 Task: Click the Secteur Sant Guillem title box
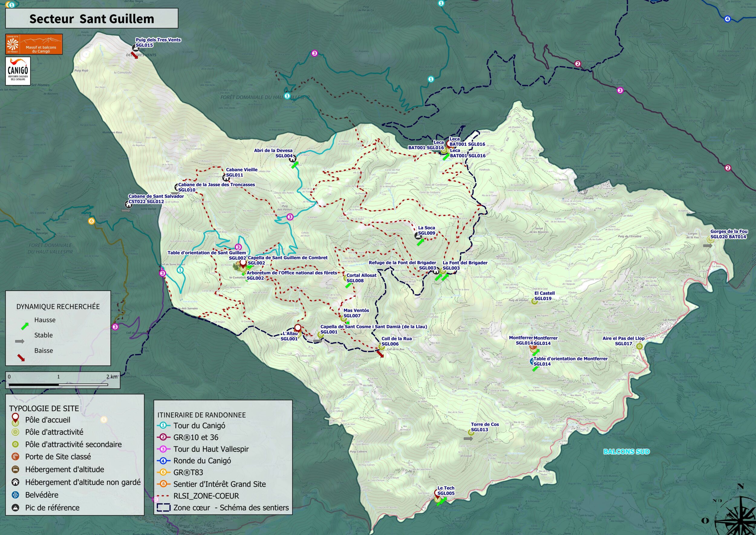[92, 18]
